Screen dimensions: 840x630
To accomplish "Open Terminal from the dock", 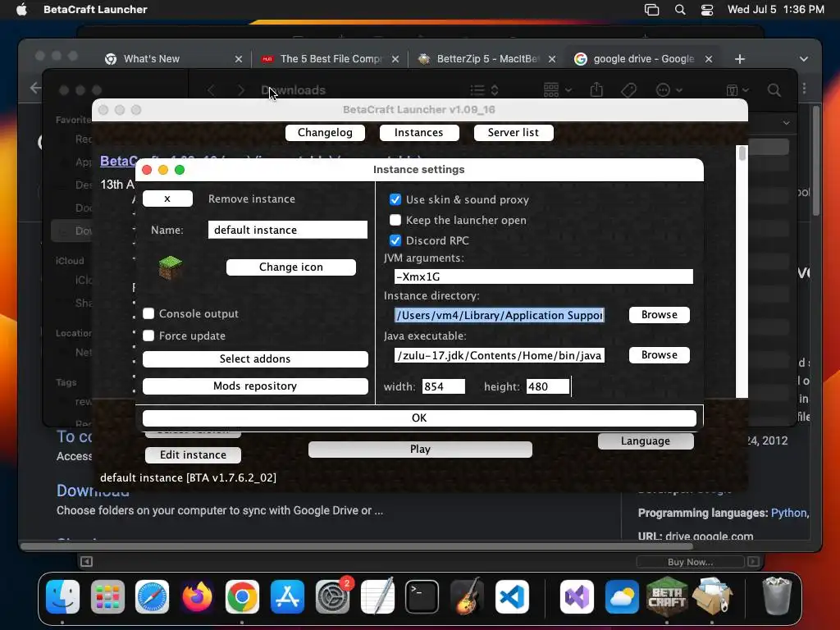I will (x=422, y=596).
